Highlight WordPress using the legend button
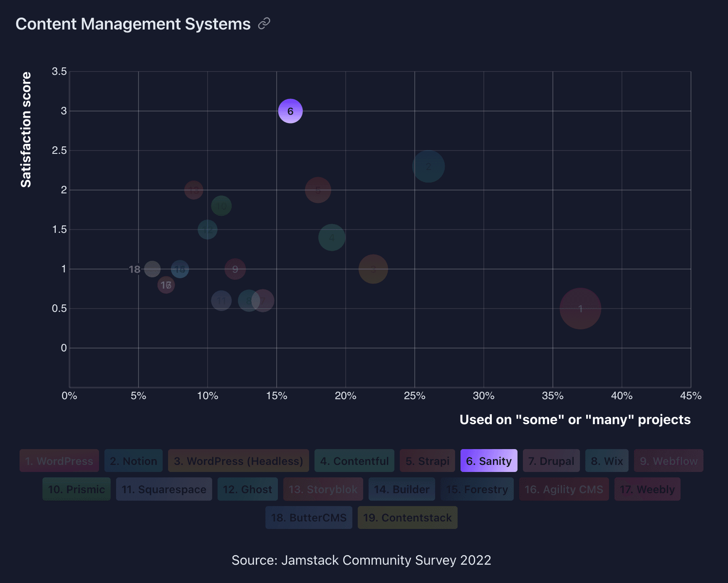Image resolution: width=728 pixels, height=583 pixels. pos(59,461)
